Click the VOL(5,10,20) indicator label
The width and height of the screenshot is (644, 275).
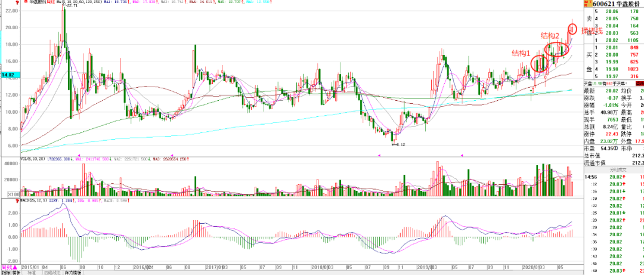pos(32,158)
